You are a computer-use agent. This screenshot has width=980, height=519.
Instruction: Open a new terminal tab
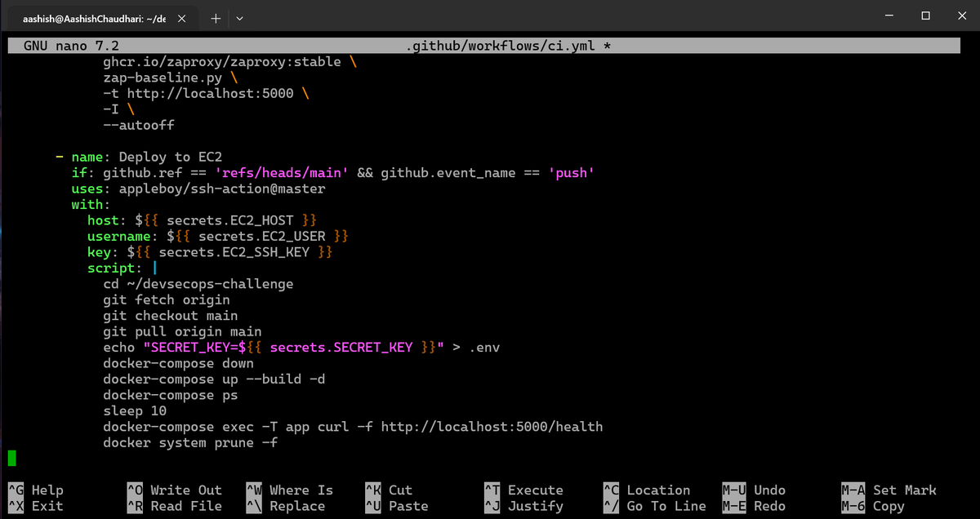pos(215,17)
